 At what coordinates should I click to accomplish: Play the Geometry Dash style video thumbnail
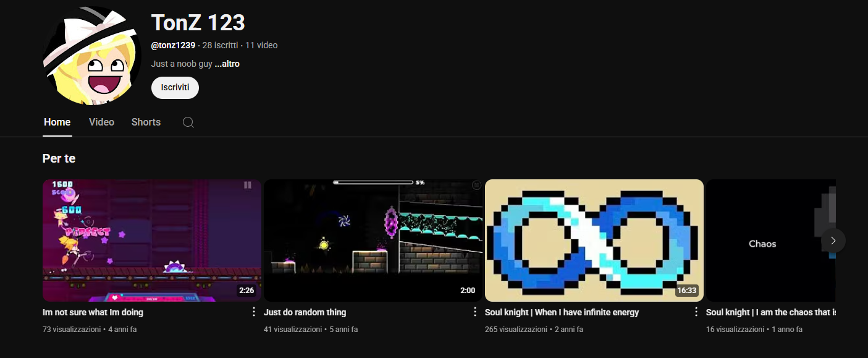(x=373, y=240)
